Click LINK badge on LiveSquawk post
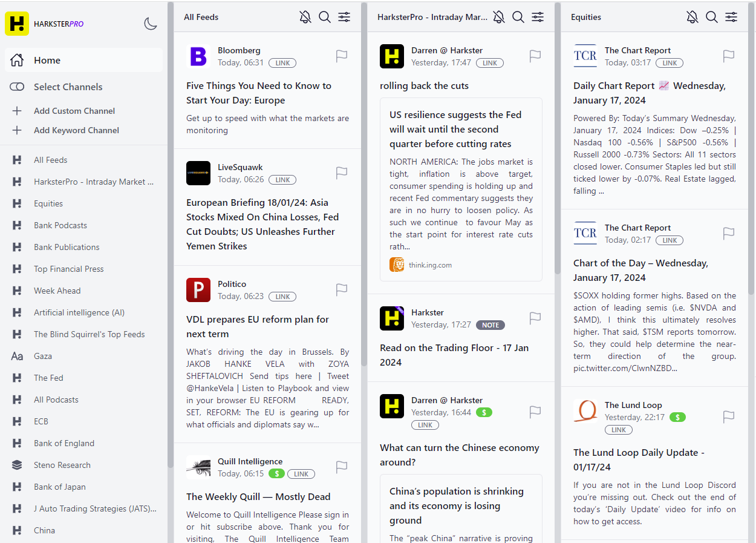The width and height of the screenshot is (756, 543). (x=282, y=180)
